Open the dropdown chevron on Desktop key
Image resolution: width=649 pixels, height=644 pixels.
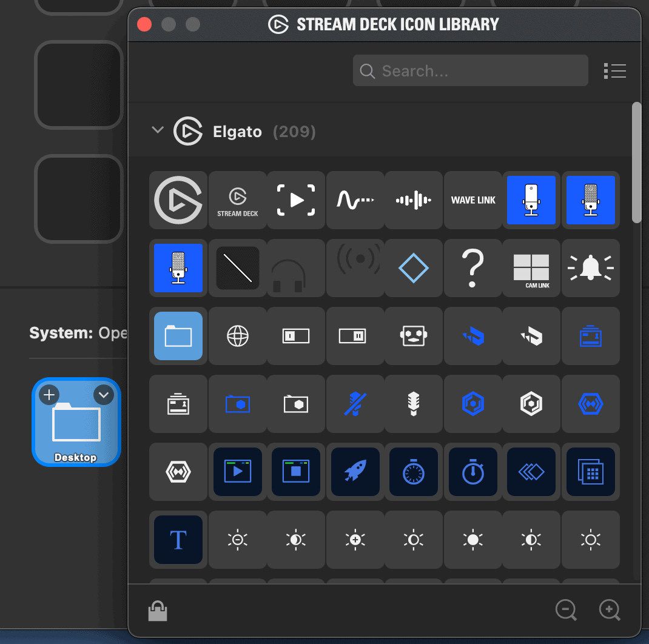pos(104,394)
